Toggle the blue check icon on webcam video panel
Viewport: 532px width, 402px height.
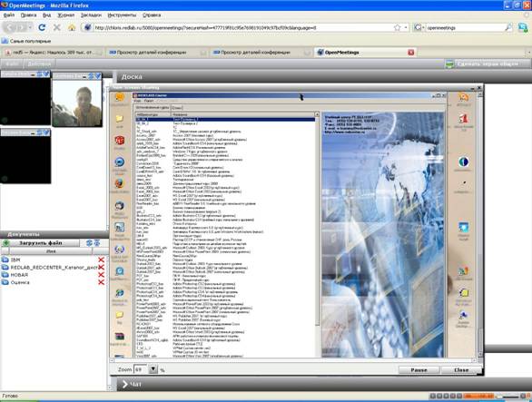(98, 75)
